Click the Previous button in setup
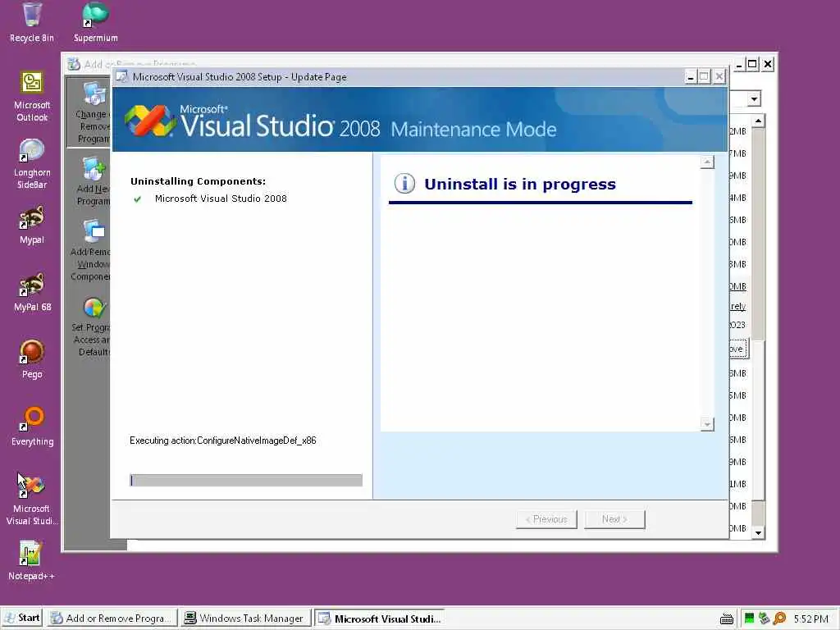This screenshot has height=630, width=840. tap(546, 519)
